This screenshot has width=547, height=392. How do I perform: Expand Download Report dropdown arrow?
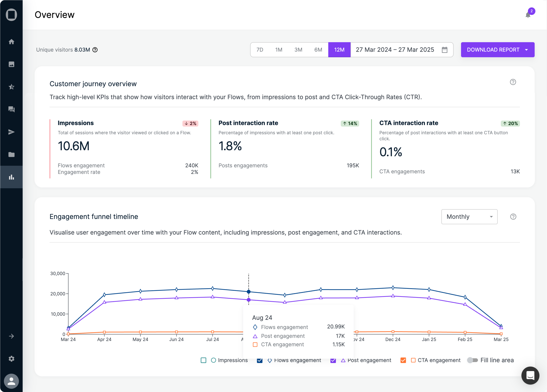coord(526,50)
